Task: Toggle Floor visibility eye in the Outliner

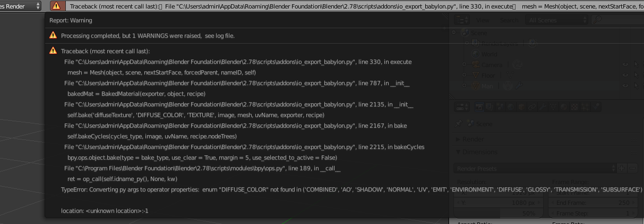Action: [624, 75]
